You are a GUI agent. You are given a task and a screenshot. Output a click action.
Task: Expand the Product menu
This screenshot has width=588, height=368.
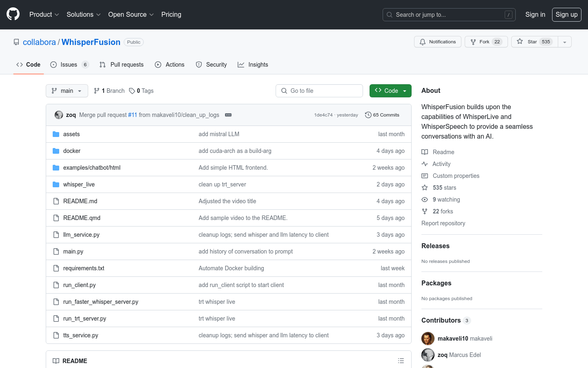click(x=44, y=14)
